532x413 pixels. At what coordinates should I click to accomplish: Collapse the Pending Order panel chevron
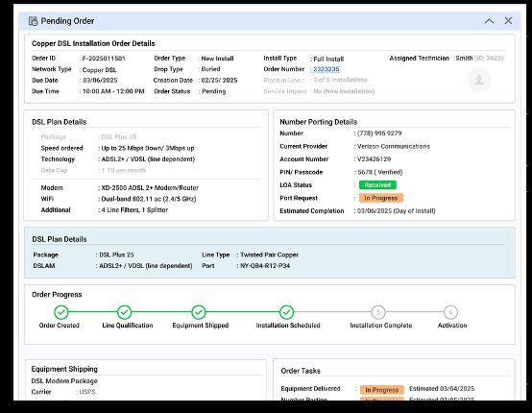(489, 21)
